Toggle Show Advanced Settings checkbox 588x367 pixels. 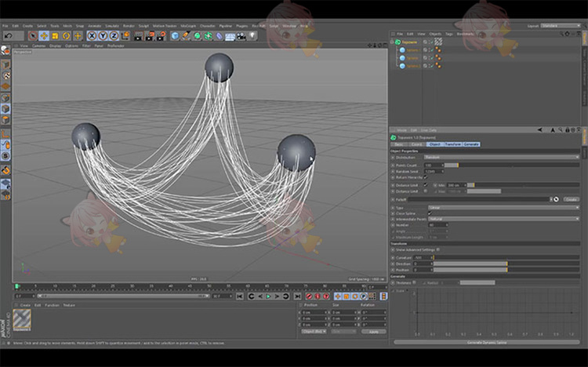438,249
